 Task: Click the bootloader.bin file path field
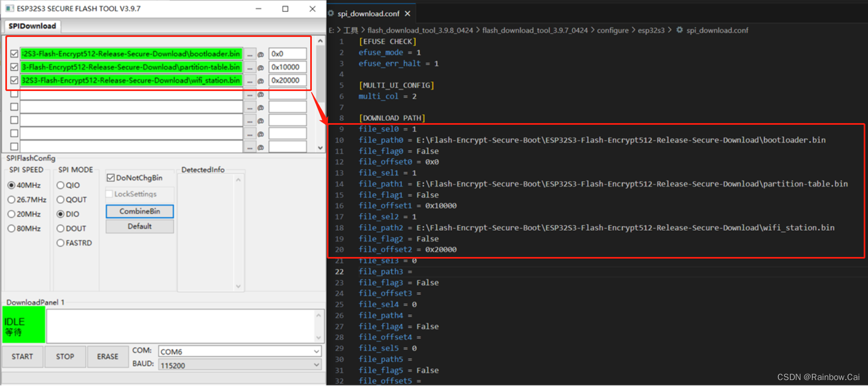click(x=131, y=54)
